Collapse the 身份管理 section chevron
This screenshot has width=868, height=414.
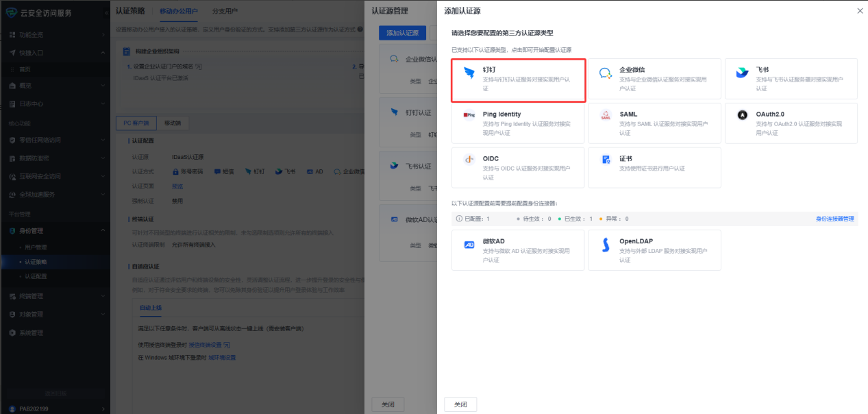click(x=103, y=231)
